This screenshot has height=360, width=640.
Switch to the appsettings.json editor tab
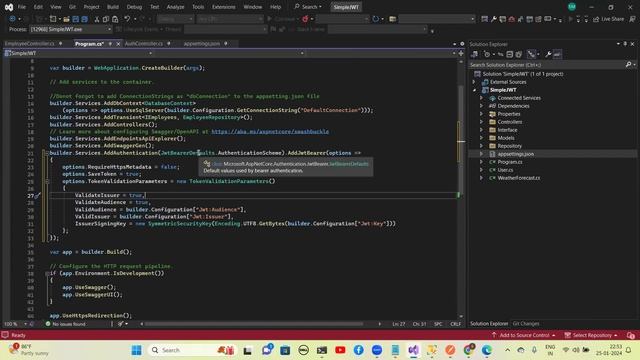[x=202, y=44]
